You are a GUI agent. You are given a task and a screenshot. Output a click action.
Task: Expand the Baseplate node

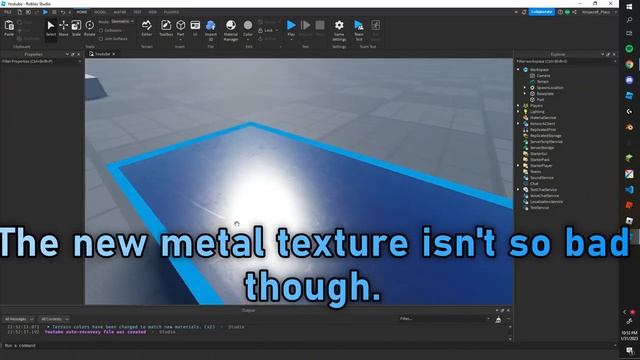(x=525, y=94)
